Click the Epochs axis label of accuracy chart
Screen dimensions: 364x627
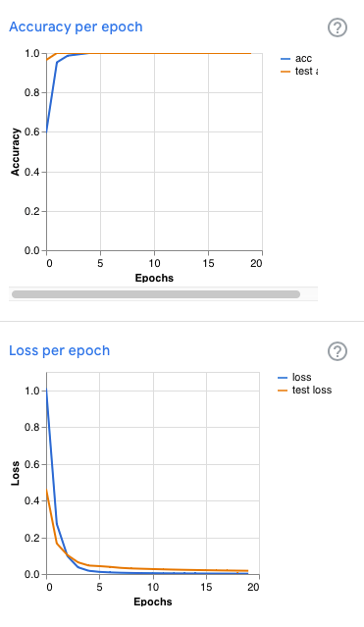click(154, 278)
